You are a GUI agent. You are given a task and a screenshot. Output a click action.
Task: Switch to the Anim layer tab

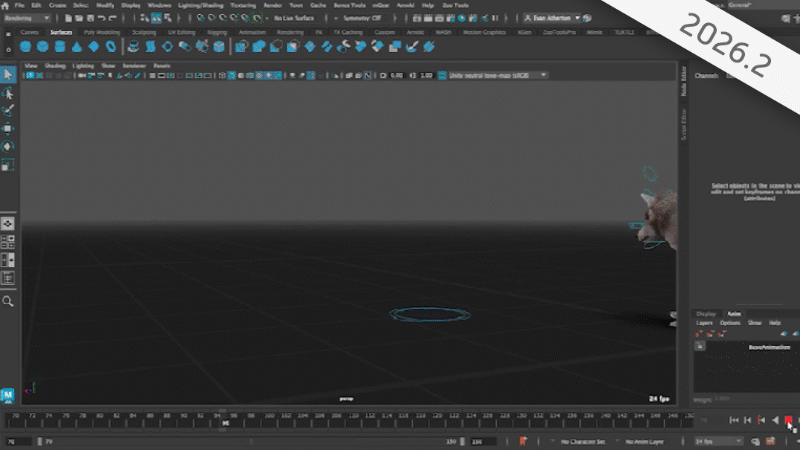(734, 314)
